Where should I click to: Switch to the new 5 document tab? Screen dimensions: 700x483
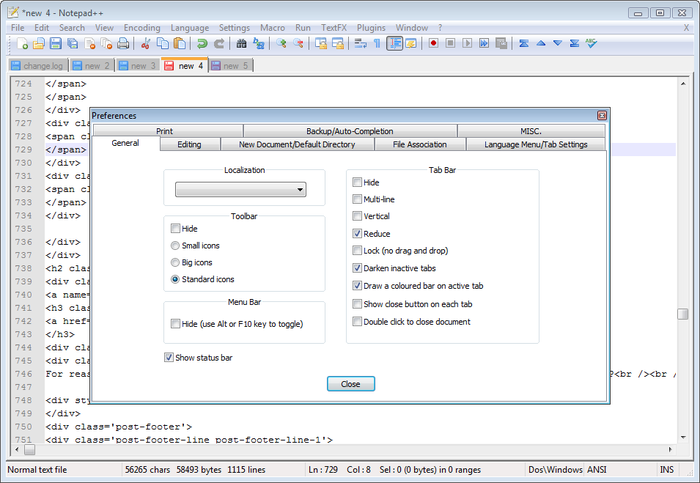tap(232, 66)
